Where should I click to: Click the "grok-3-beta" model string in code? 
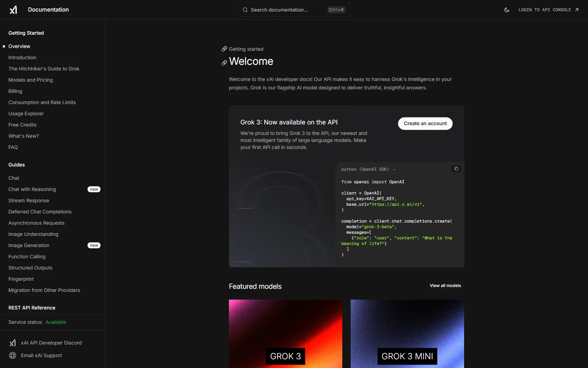pos(378,227)
